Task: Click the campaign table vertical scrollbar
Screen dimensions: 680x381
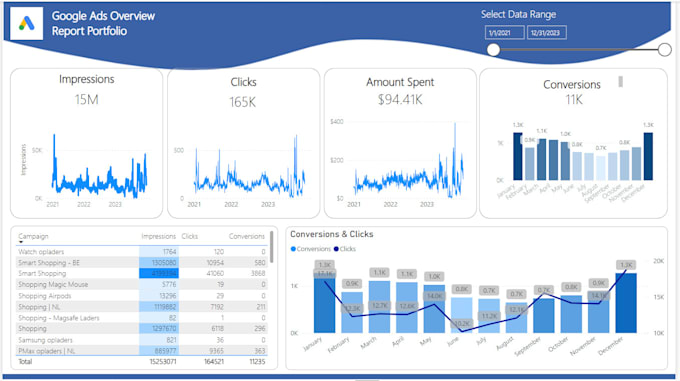Action: pos(271,247)
